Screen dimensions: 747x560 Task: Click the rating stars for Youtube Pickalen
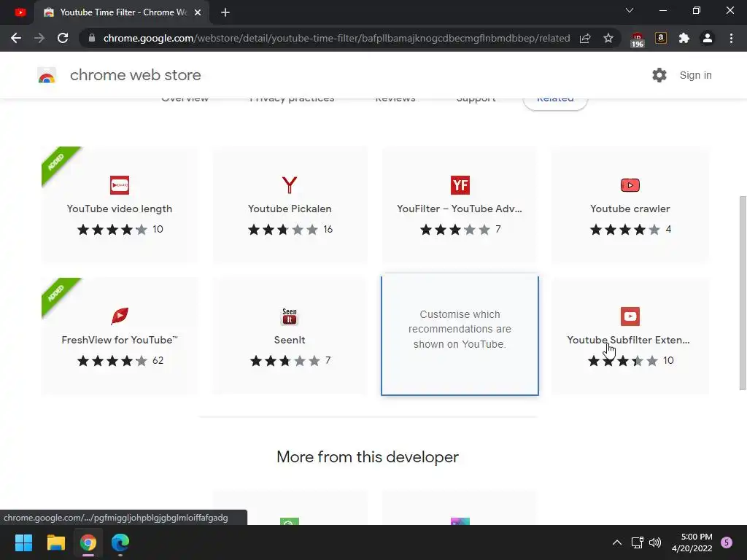(x=283, y=230)
